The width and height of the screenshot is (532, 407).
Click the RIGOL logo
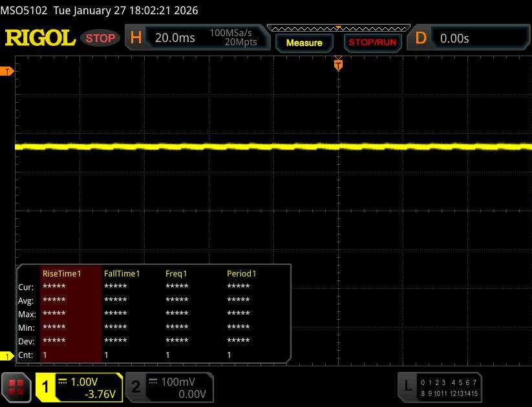pos(40,38)
